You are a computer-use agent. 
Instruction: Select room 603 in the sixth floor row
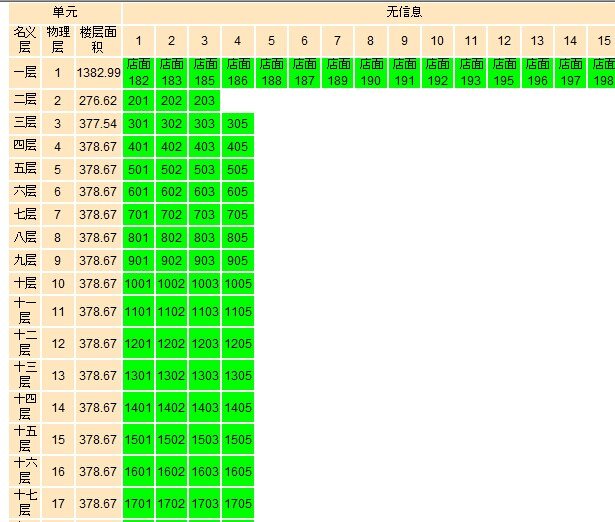pos(204,192)
